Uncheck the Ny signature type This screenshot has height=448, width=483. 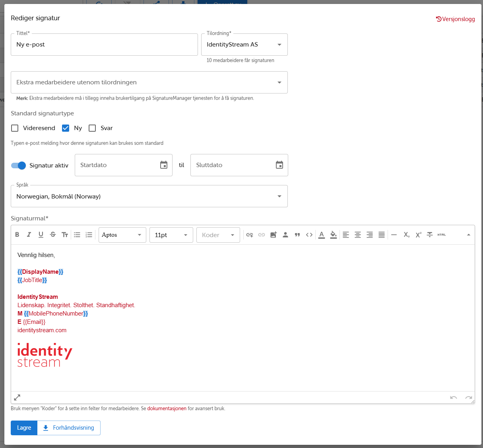click(x=66, y=128)
